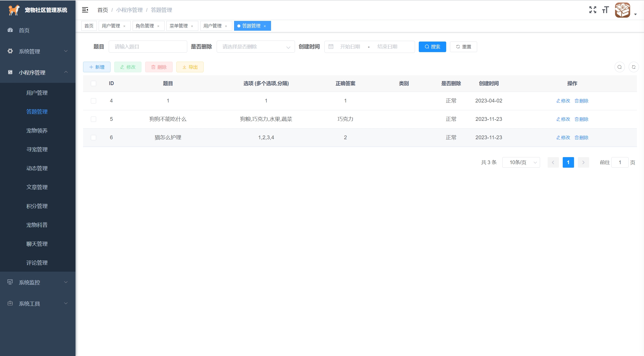Switch to the 角色管理 tab
644x356 pixels.
point(145,26)
